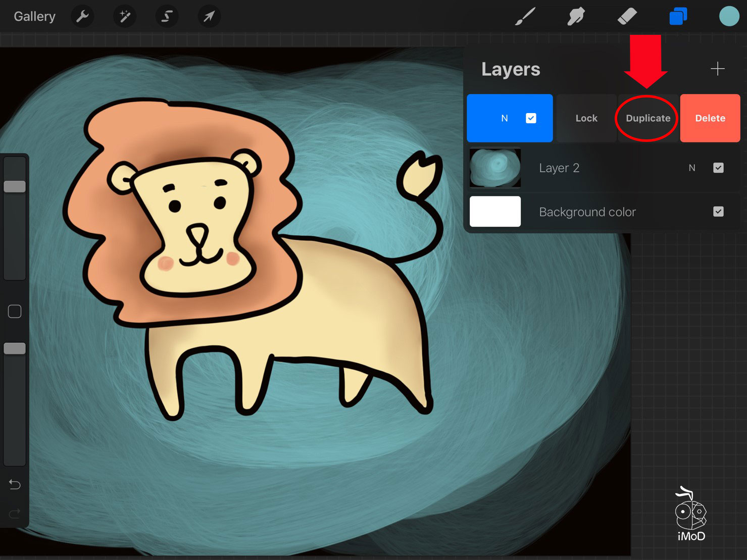
Task: Select the Eraser tool
Action: pyautogui.click(x=627, y=17)
